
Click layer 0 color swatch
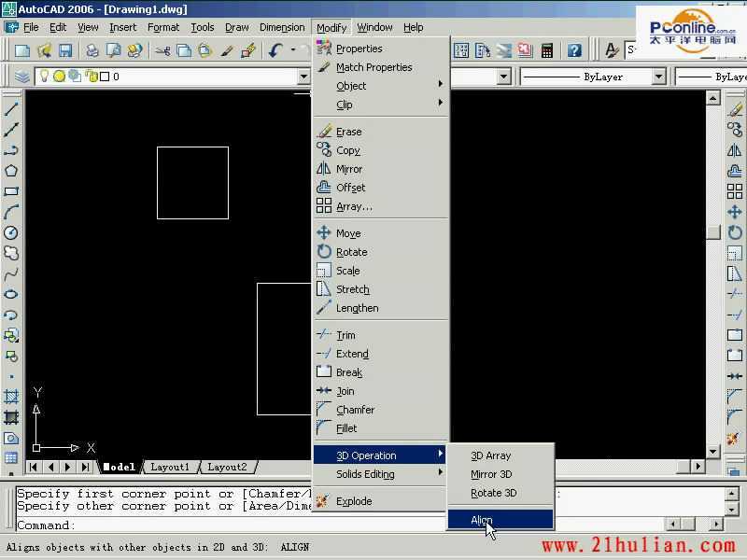(x=105, y=77)
